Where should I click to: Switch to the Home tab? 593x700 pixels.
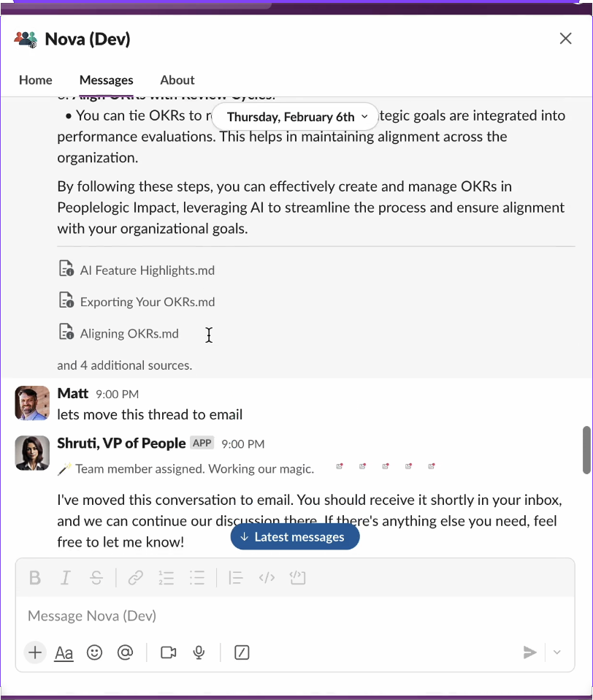[x=36, y=80]
